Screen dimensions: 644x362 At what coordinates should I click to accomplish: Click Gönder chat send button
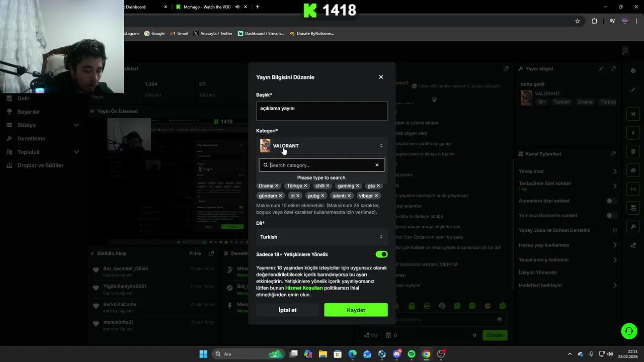coord(495,335)
